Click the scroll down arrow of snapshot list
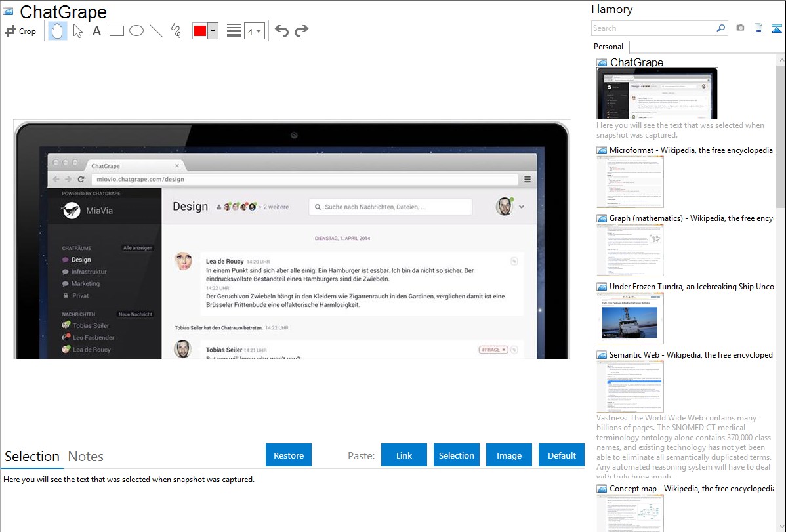 pos(781,527)
